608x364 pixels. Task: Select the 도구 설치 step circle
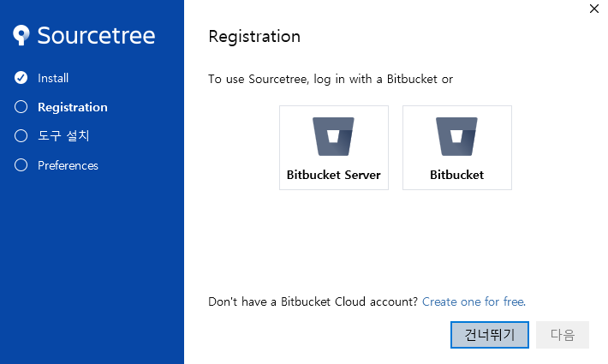coord(21,136)
